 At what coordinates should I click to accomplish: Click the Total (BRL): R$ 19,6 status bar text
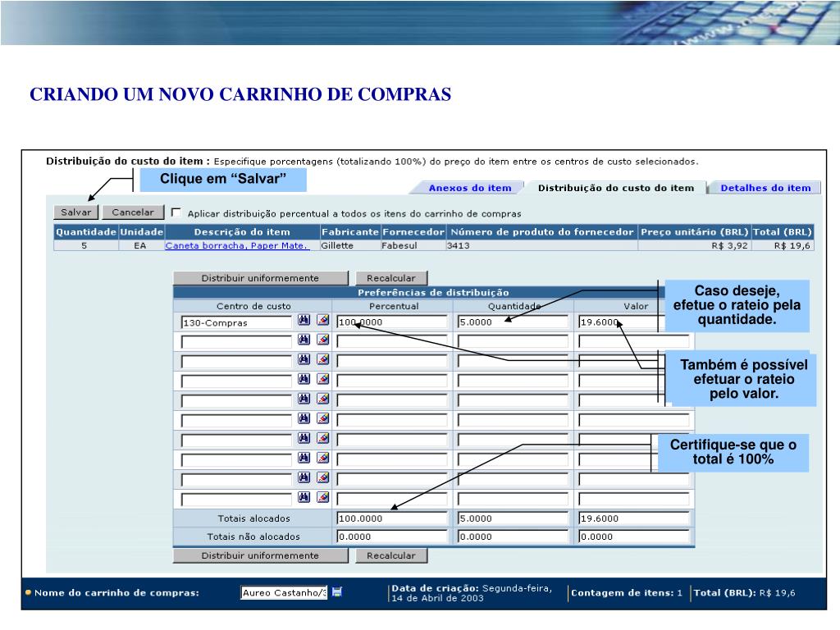point(744,592)
